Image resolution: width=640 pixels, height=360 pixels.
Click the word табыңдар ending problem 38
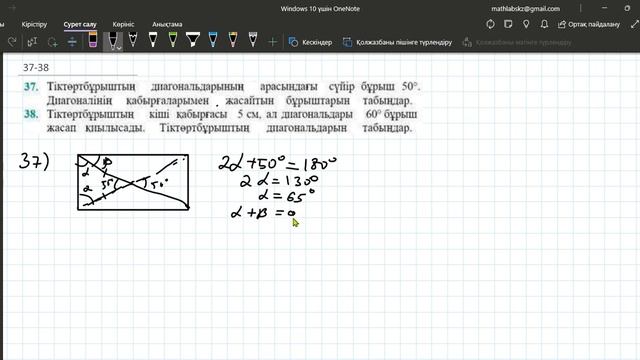[387, 128]
